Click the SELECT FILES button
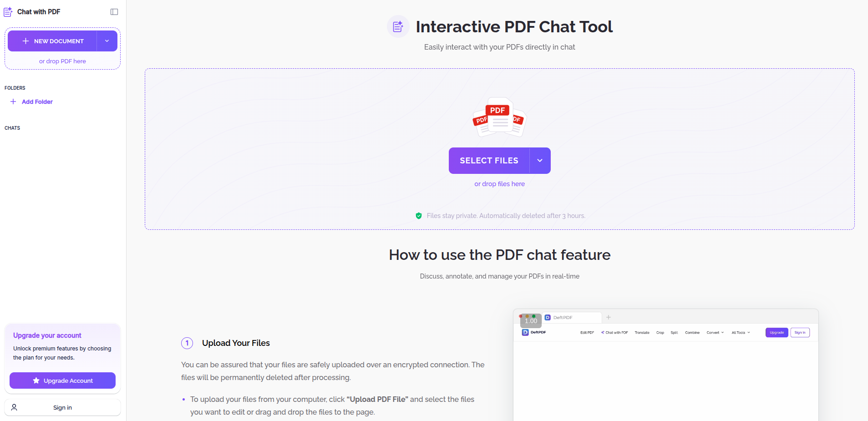The image size is (868, 421). point(489,160)
